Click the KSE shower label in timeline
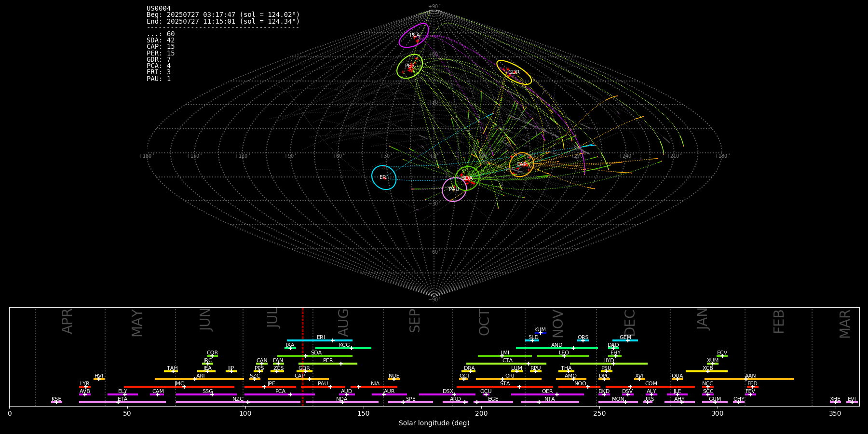This screenshot has height=434, width=868. pos(56,399)
